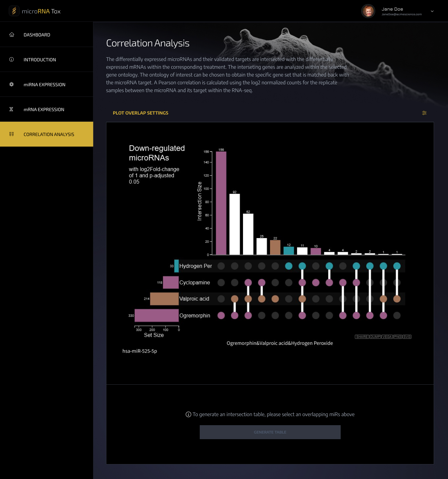
Task: Open Dashboard via the home icon
Action: pyautogui.click(x=12, y=35)
